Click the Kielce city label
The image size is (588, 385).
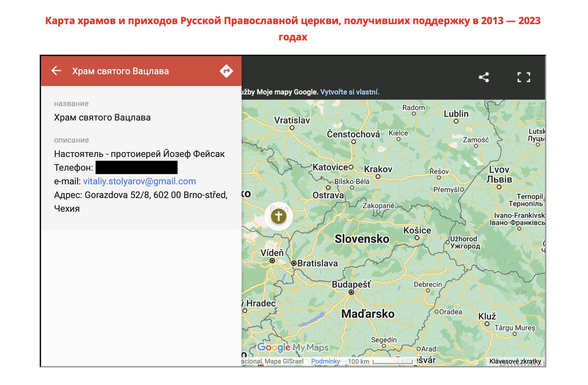(398, 133)
